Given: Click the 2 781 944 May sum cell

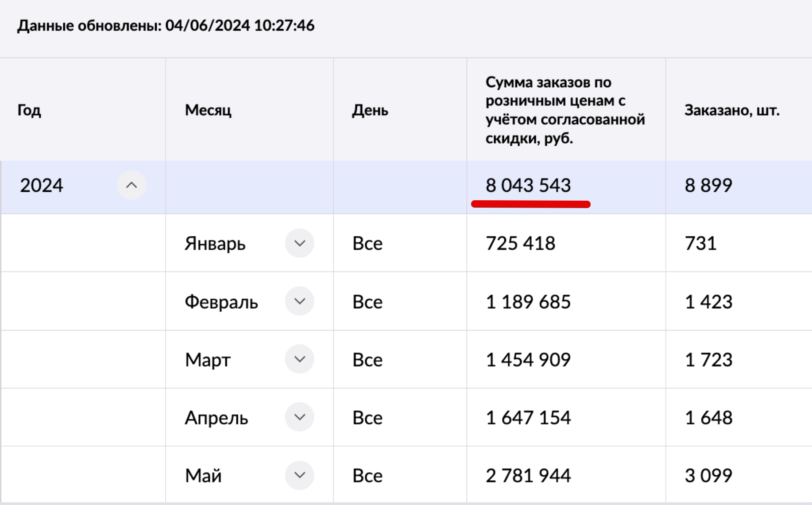Looking at the screenshot, I should pyautogui.click(x=528, y=476).
